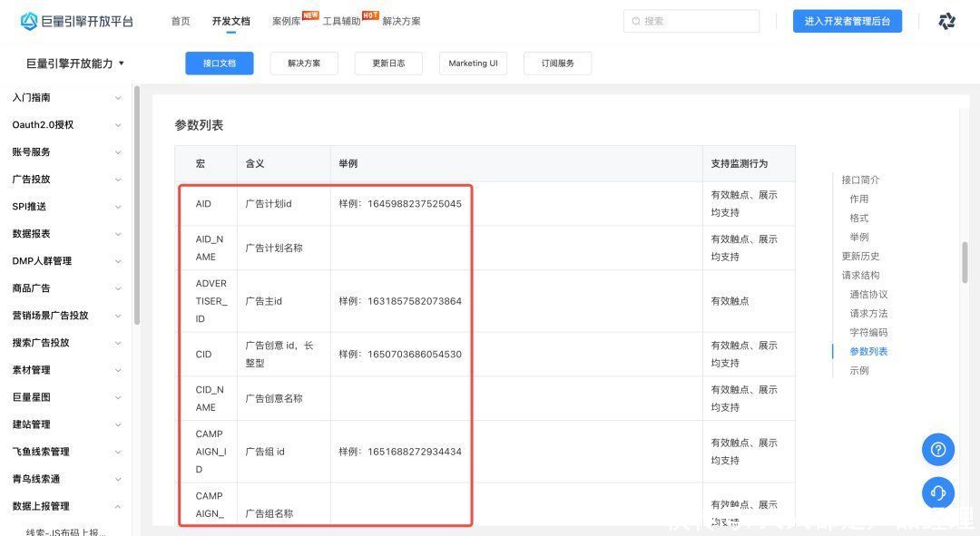
Task: Jump to 举例 in page outline
Action: pos(858,237)
